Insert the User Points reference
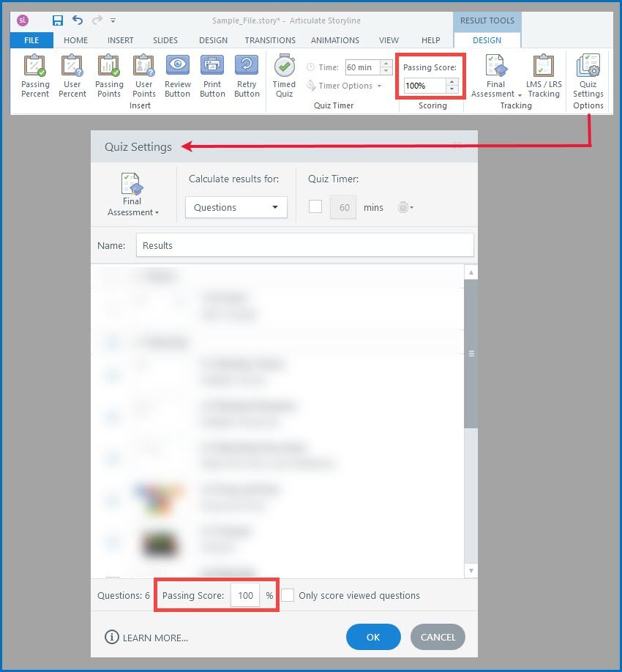622x672 pixels. 143,76
